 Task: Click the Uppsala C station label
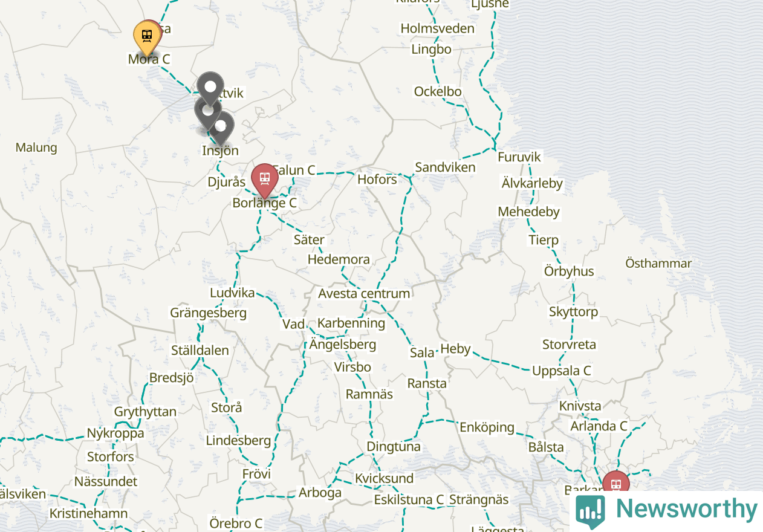click(562, 371)
